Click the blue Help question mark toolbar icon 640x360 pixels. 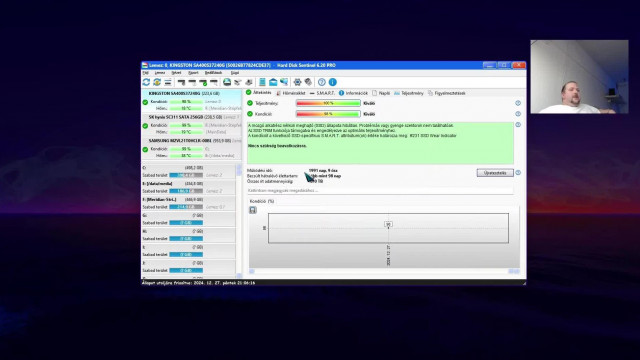322,82
